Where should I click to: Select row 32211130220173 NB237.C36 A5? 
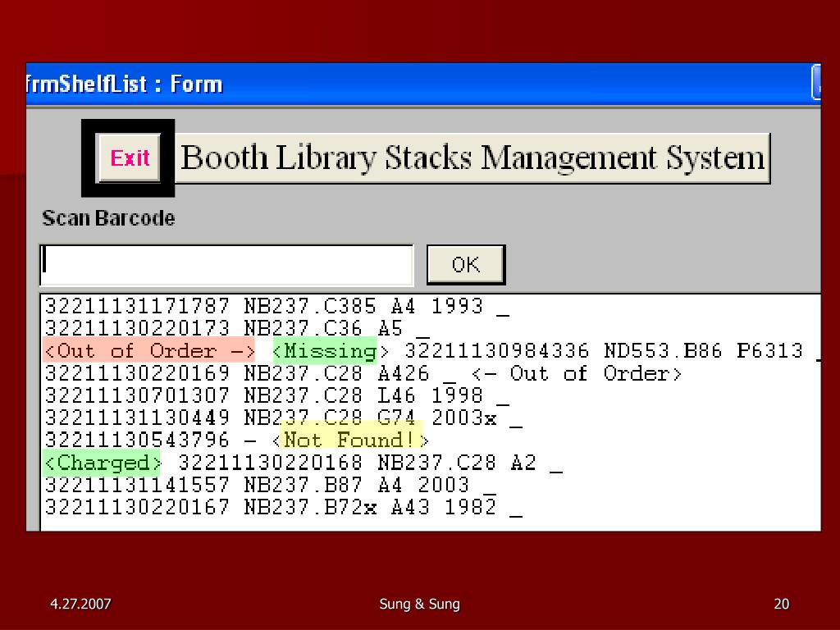pyautogui.click(x=237, y=328)
